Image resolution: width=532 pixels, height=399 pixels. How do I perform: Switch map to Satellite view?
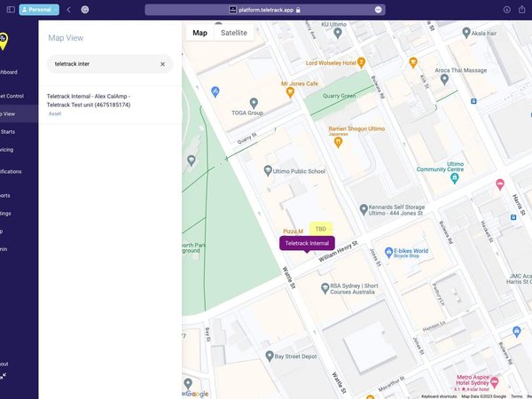click(x=234, y=33)
